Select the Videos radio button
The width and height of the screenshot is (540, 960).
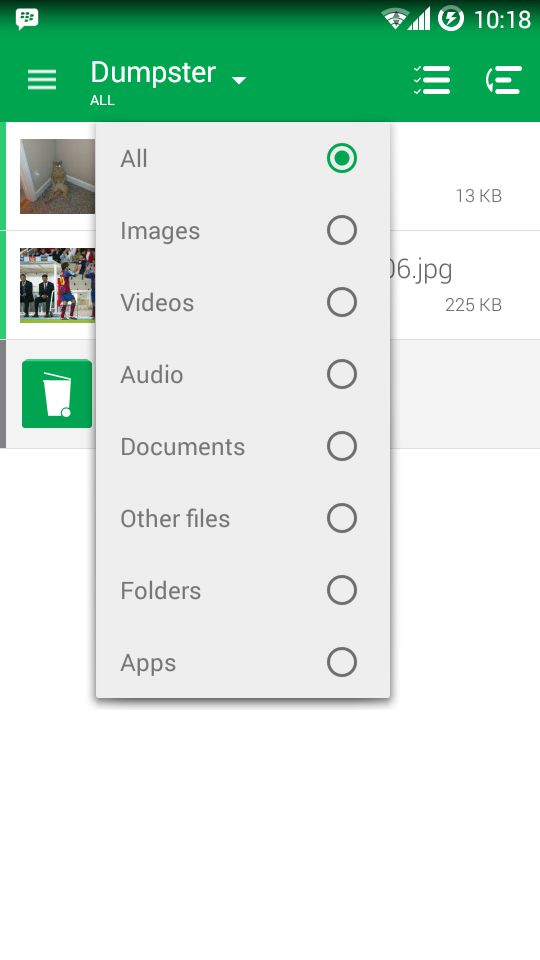(342, 302)
